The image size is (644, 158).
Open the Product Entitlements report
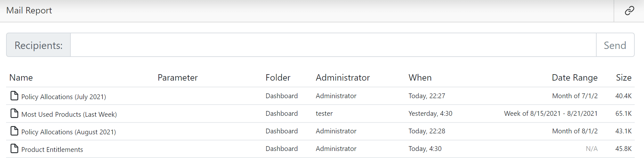pos(52,149)
